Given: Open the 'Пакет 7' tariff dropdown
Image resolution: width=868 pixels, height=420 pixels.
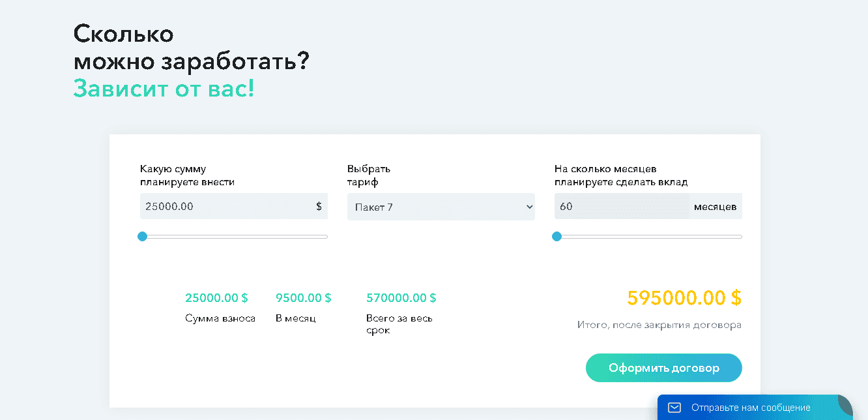Looking at the screenshot, I should point(441,207).
